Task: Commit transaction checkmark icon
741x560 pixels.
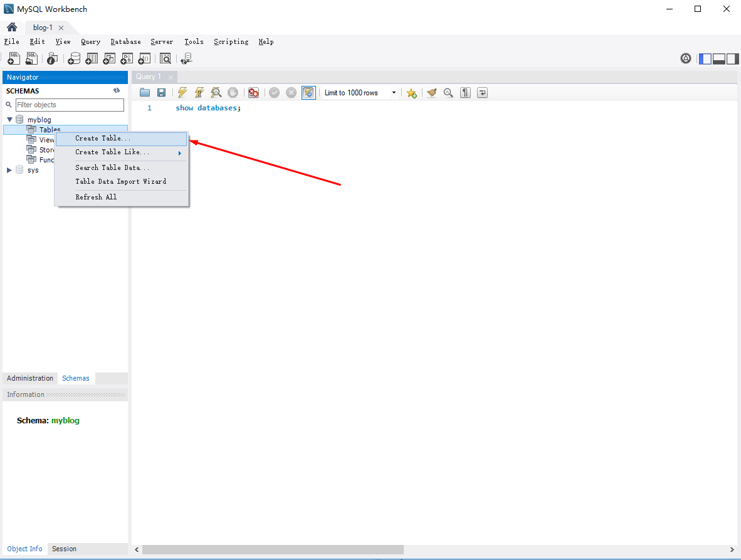Action: click(274, 93)
